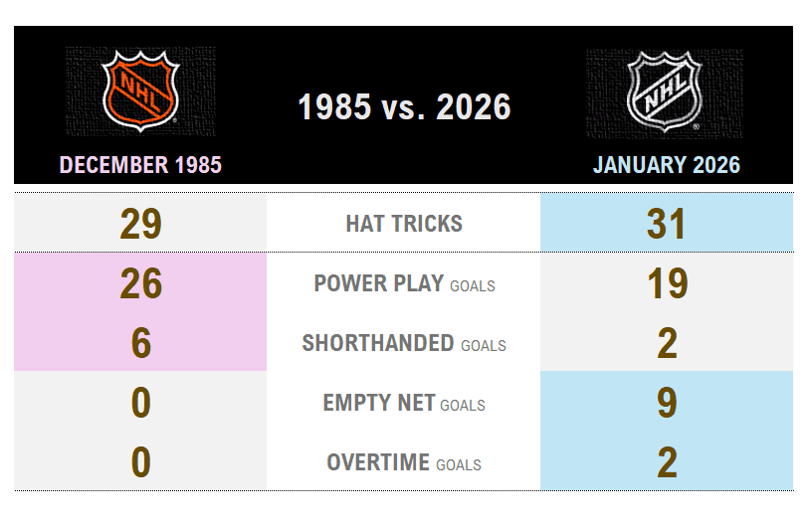
Task: Select the 'POWER PLAY GOALS' row label
Action: pyautogui.click(x=404, y=283)
